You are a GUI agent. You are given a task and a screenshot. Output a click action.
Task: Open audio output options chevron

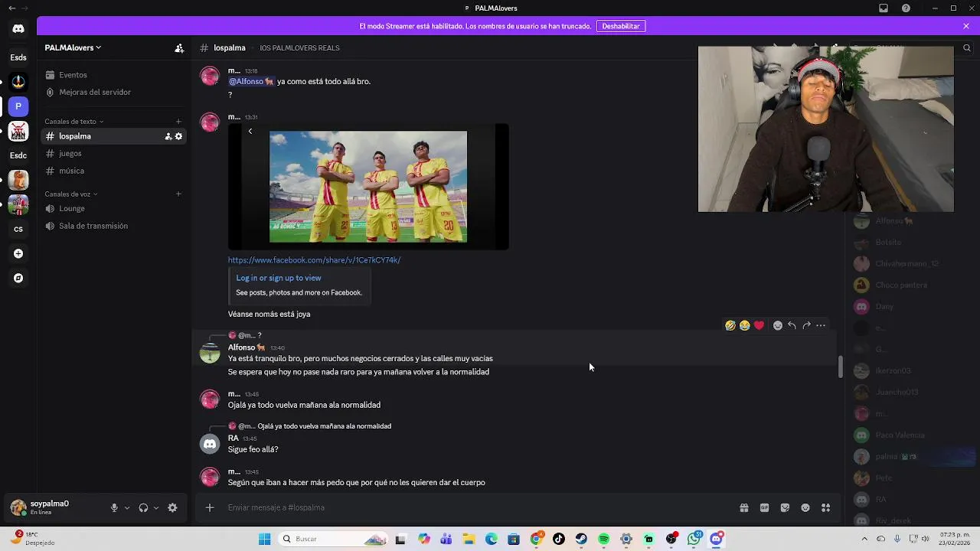(x=156, y=507)
